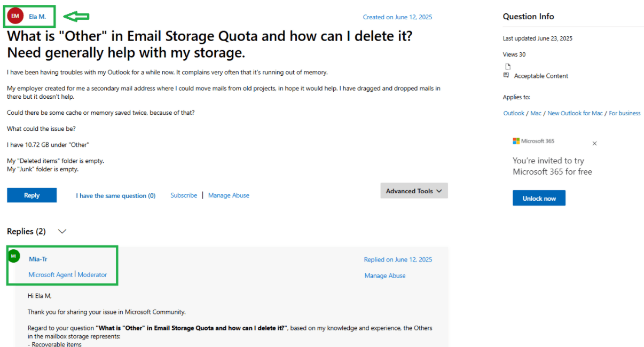Select "I have the same question (0)"

[115, 195]
